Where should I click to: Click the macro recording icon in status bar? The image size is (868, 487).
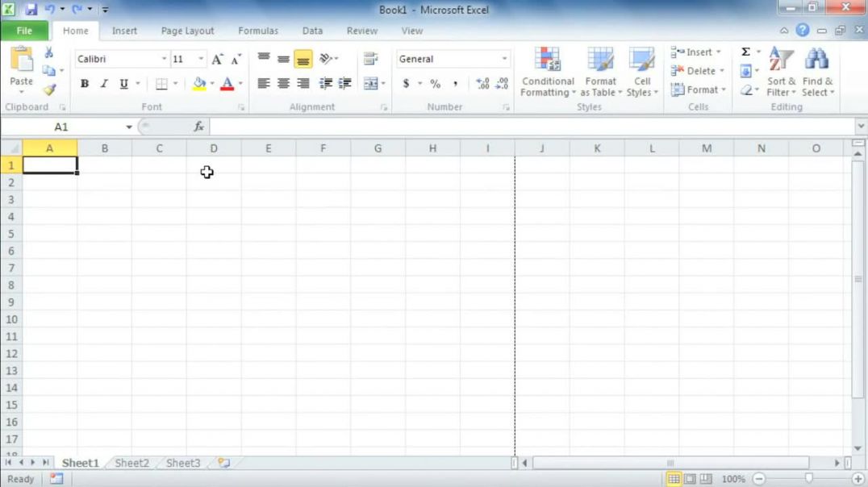[56, 479]
